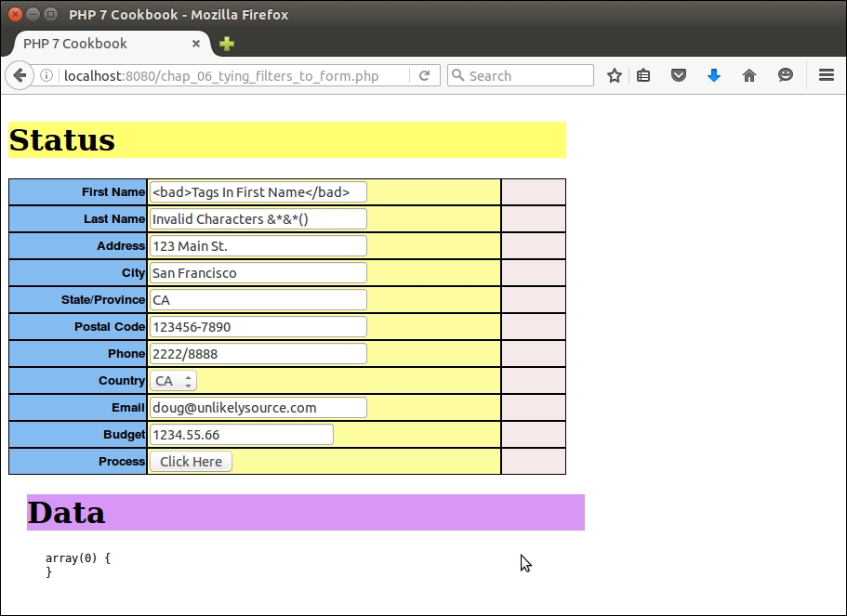The height and width of the screenshot is (616, 847).
Task: Open the site information icon
Action: point(46,76)
